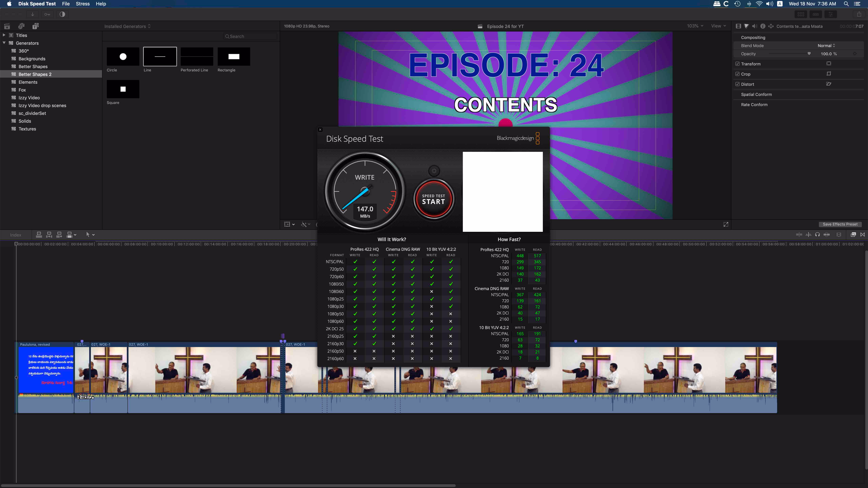Image resolution: width=868 pixels, height=488 pixels.
Task: Open the Disk Speed Test settings gear
Action: coord(434,171)
